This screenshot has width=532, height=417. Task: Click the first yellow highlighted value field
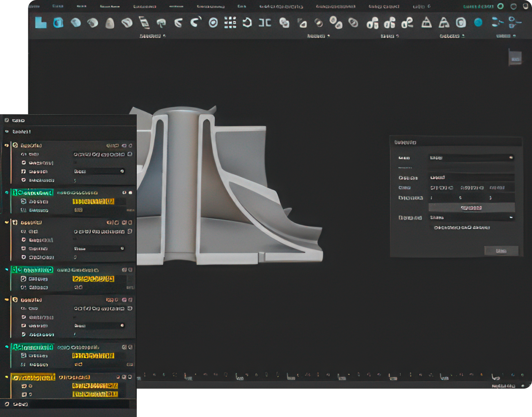(x=93, y=201)
